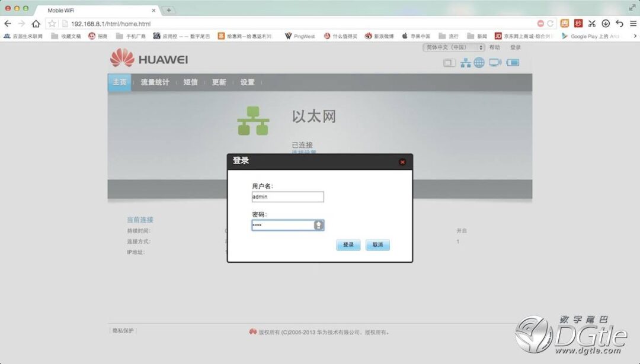The image size is (640, 364).
Task: Open the Google Play bookmark
Action: point(590,36)
